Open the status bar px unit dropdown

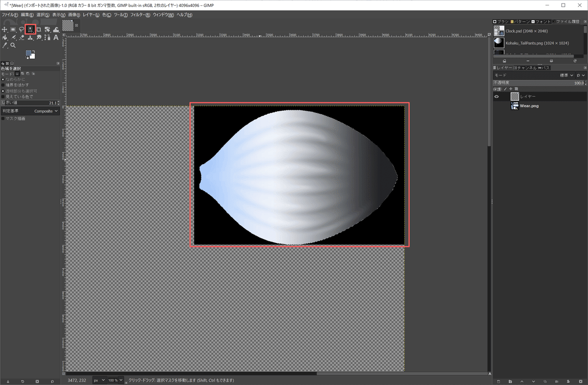99,380
